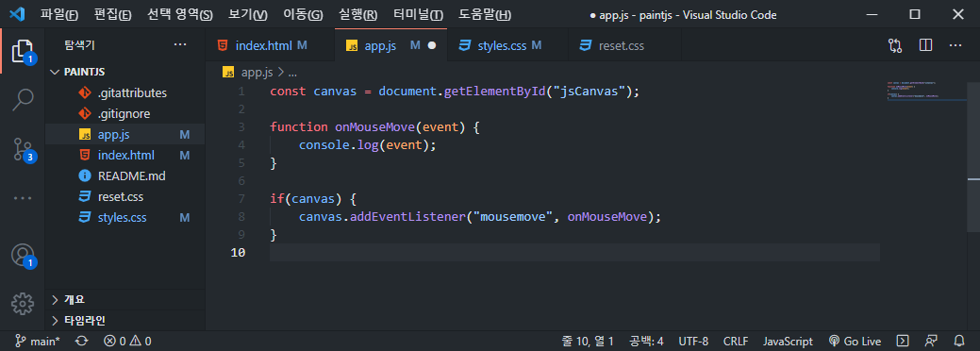Open the Explorer view in activity bar
The width and height of the screenshot is (980, 351).
pyautogui.click(x=23, y=51)
